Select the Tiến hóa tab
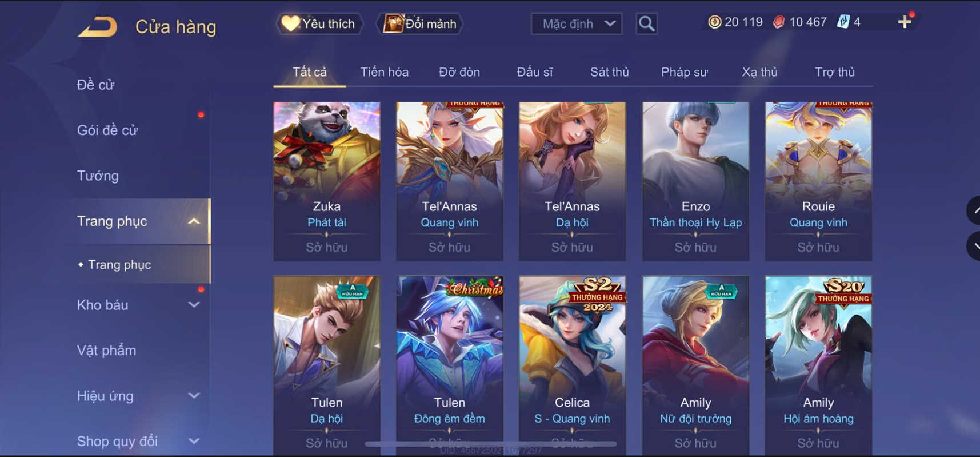This screenshot has height=457, width=980. 384,72
